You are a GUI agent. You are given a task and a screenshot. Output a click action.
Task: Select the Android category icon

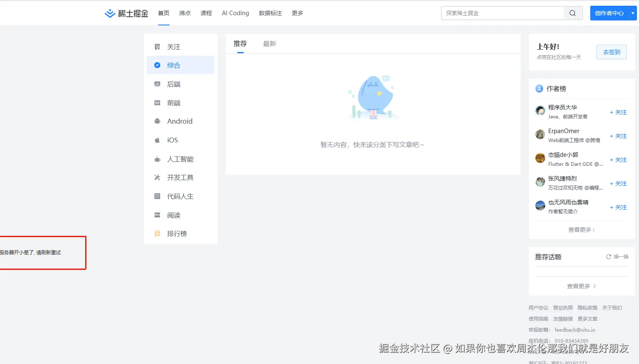(x=157, y=121)
